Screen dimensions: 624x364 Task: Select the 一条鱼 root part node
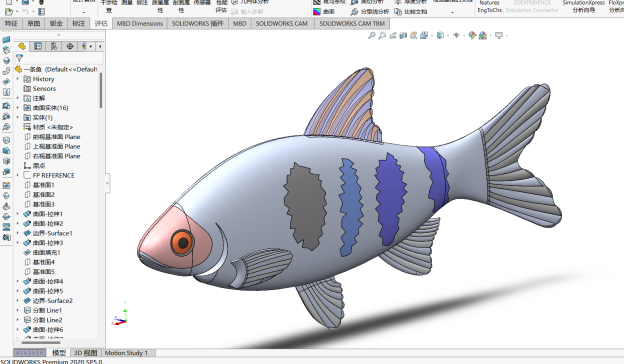tap(57, 69)
